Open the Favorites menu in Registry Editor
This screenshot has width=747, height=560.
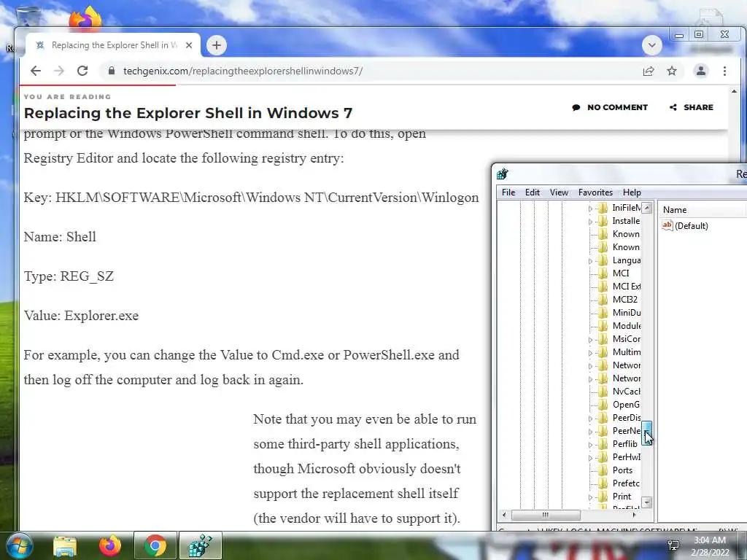coord(595,192)
